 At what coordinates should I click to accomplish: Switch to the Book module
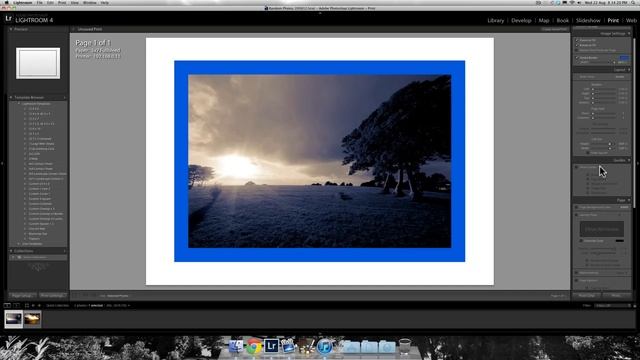click(562, 20)
